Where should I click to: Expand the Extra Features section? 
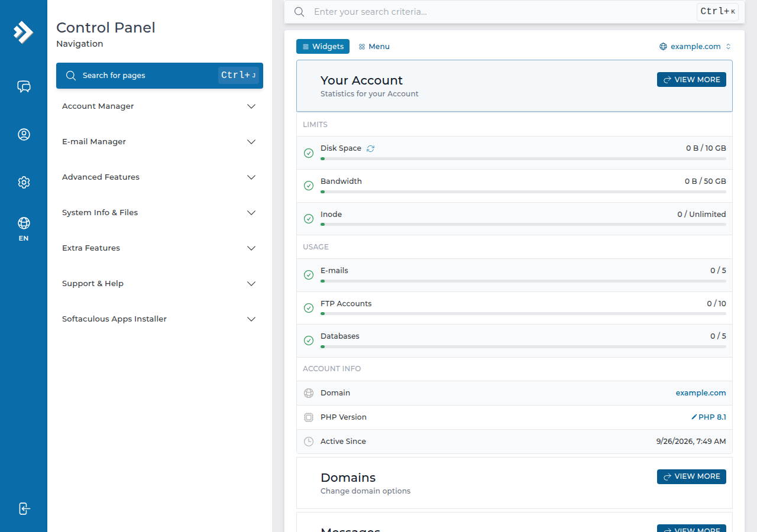pos(160,248)
